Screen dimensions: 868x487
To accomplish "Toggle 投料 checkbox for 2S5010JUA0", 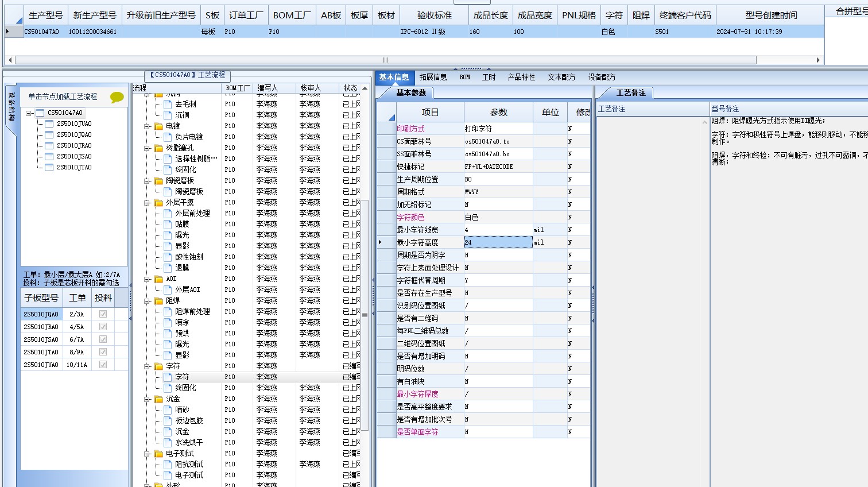I will click(103, 365).
